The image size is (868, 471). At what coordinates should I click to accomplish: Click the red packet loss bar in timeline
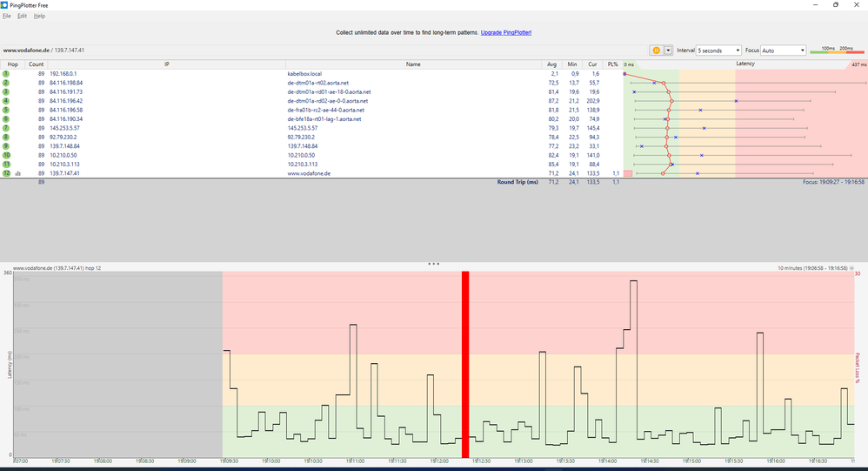coord(465,364)
